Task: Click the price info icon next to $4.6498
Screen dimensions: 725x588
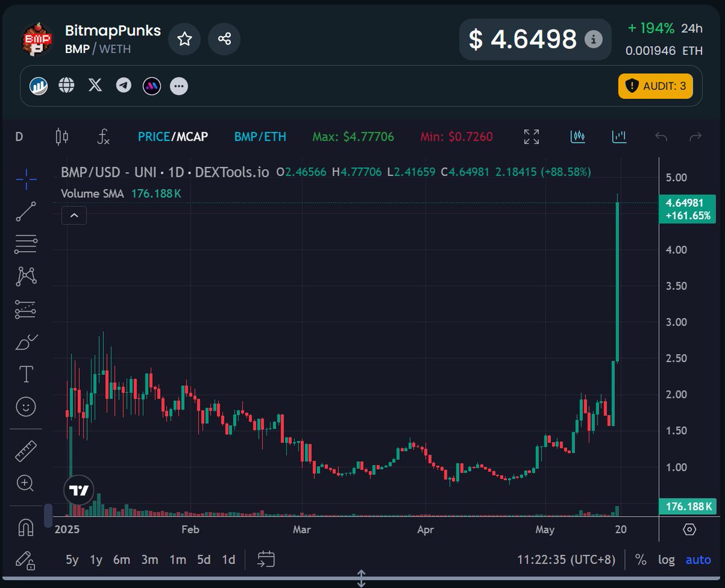Action: coord(593,40)
